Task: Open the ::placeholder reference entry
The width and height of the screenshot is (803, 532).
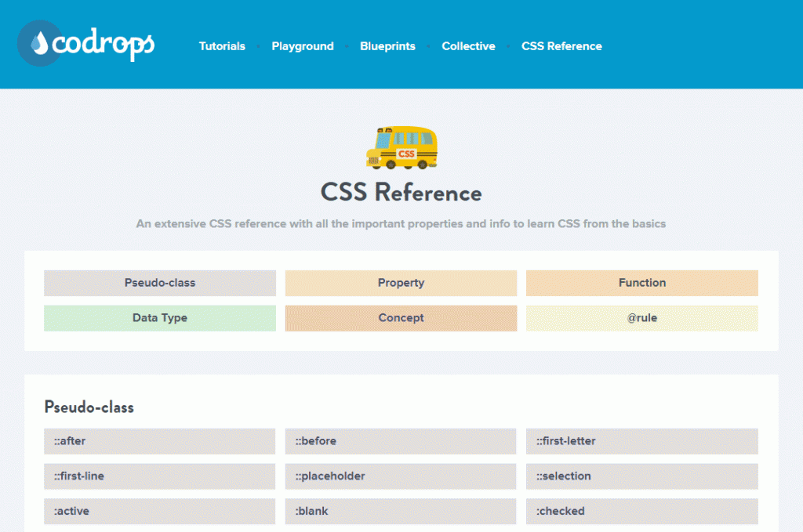Action: coord(401,476)
